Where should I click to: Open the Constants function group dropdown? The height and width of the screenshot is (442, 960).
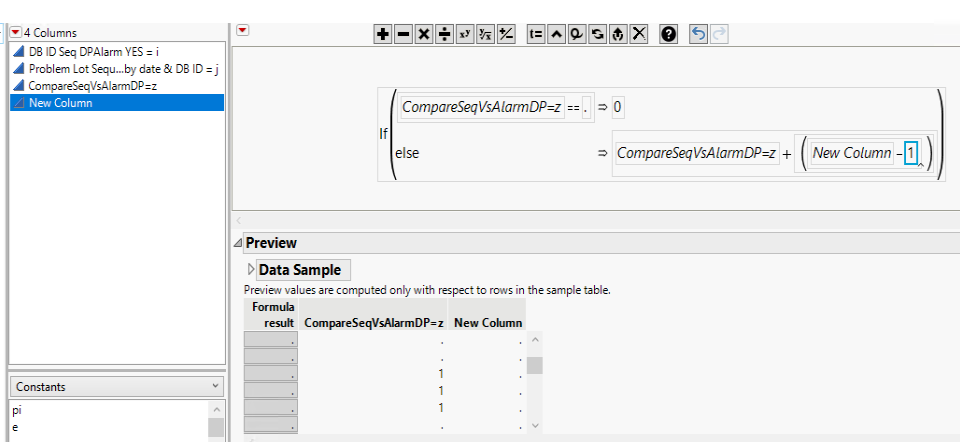click(x=216, y=385)
